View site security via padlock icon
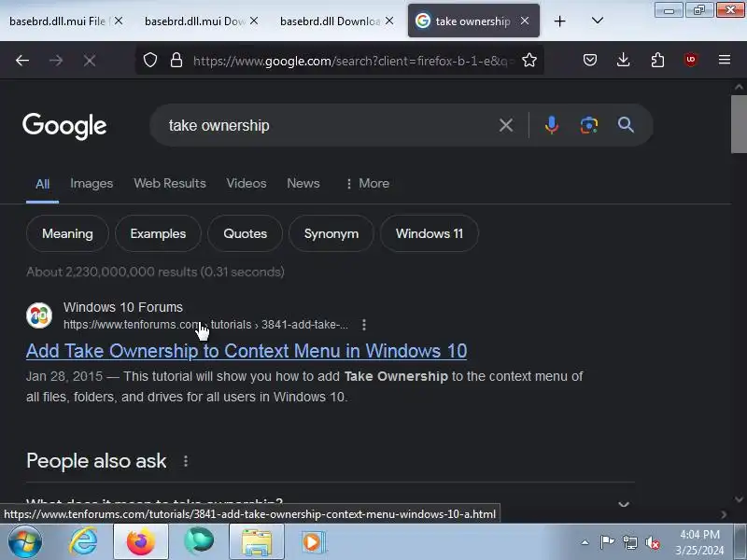747x560 pixels. tap(176, 60)
